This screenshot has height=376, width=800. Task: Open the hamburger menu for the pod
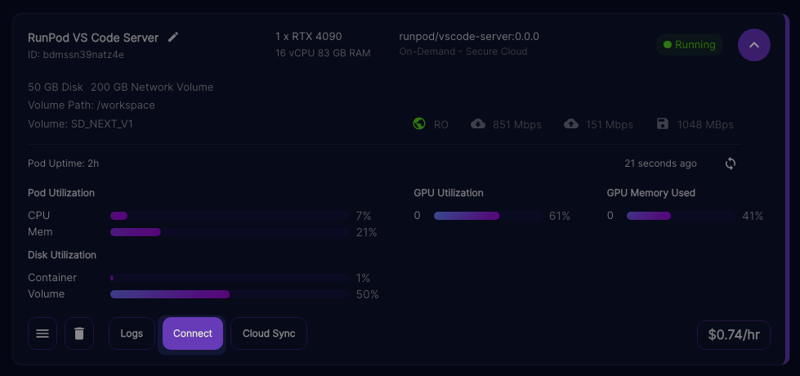pyautogui.click(x=42, y=334)
